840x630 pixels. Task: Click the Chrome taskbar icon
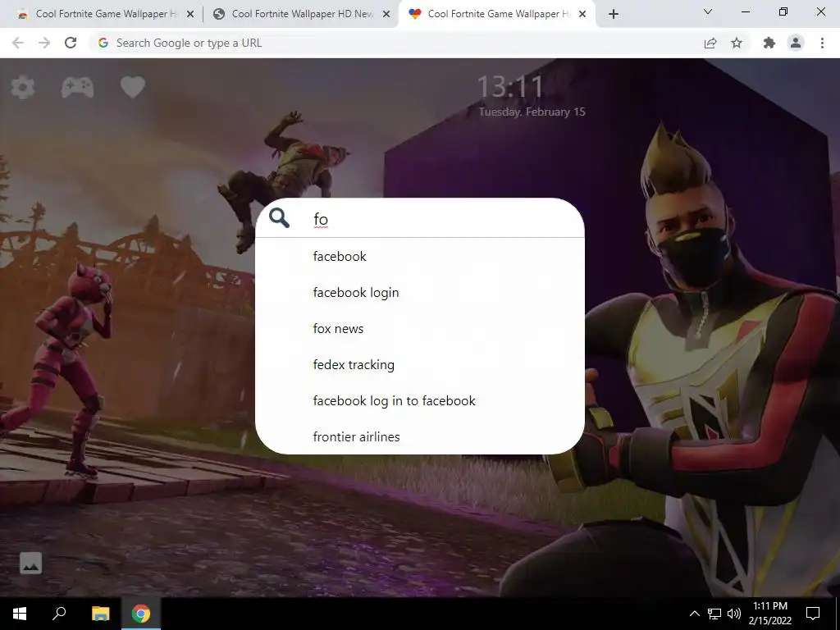tap(141, 614)
